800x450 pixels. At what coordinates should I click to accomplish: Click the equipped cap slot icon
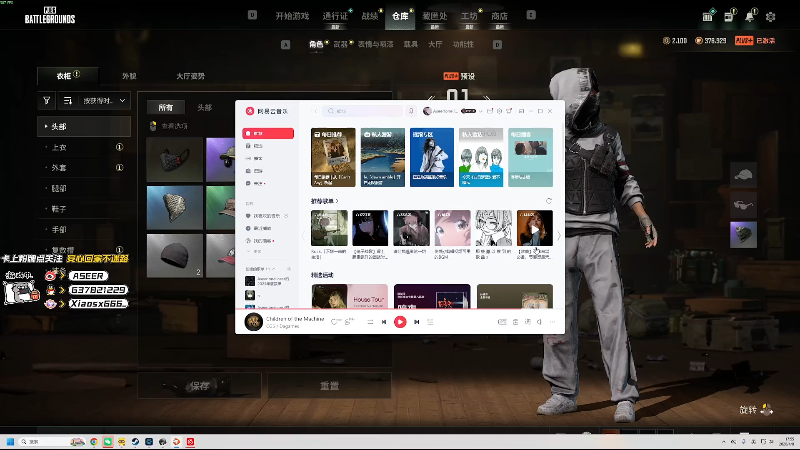coord(743,176)
